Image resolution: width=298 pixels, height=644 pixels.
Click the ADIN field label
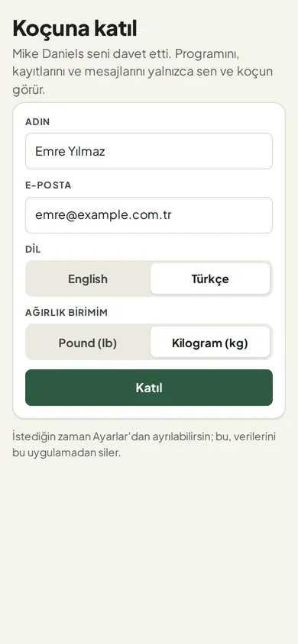pos(37,122)
